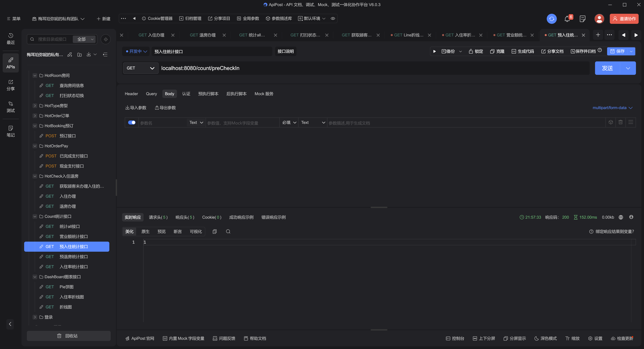Open the multipart/form-data type dropdown
644x349 pixels.
(x=612, y=108)
